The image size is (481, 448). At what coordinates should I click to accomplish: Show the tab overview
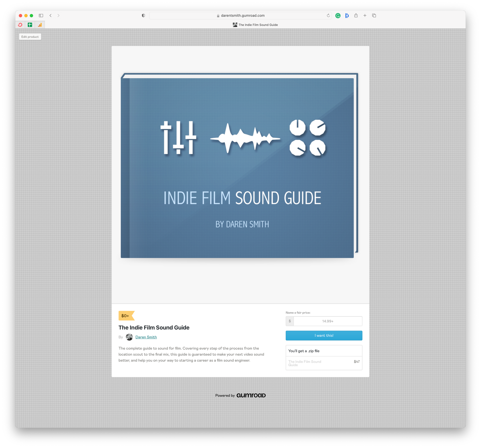tap(374, 15)
